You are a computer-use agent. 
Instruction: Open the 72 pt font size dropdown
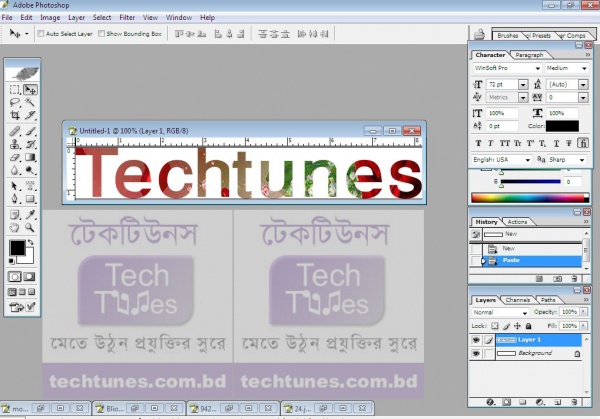(523, 85)
